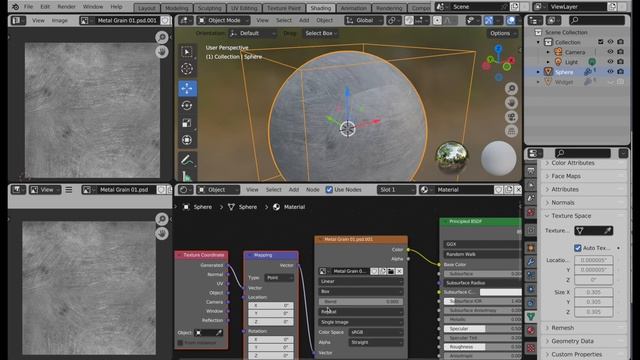Choose the Select Box tool icon
This screenshot has width=640, height=360.
point(187,52)
